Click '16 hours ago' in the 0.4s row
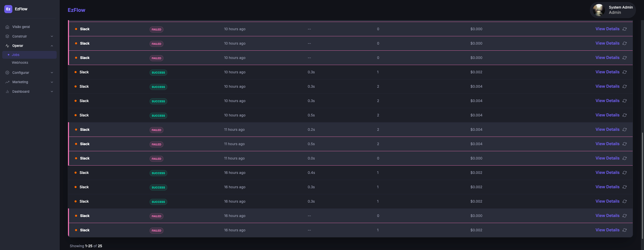The height and width of the screenshot is (250, 644). coord(235,173)
